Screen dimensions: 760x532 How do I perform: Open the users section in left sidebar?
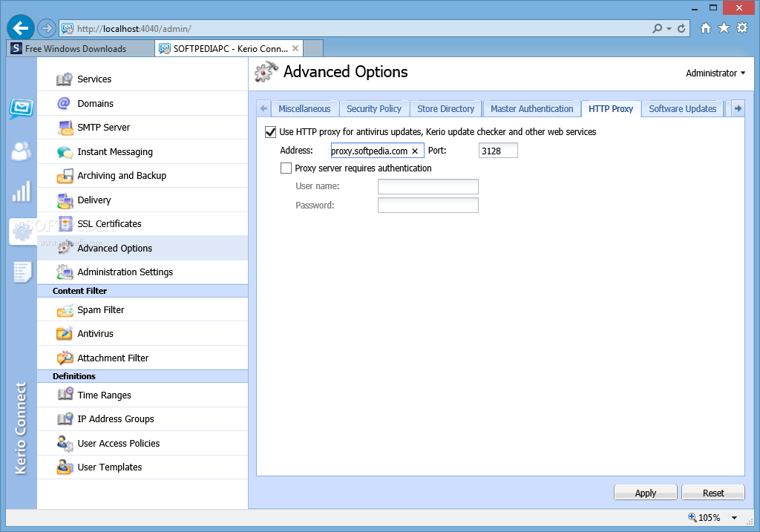22,151
